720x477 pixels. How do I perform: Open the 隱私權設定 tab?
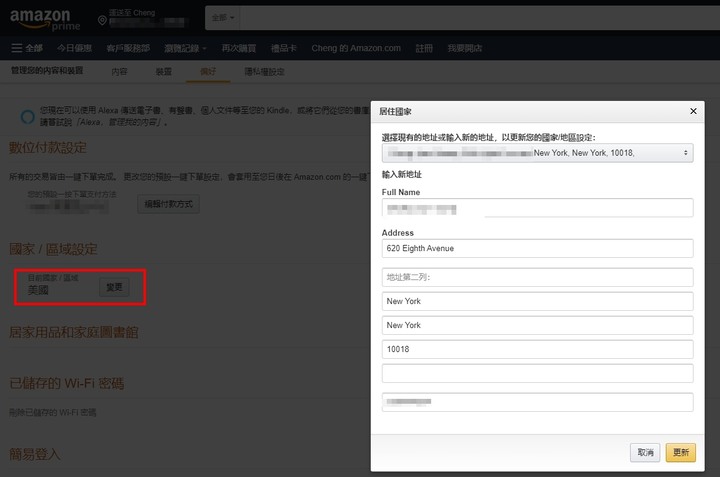264,72
